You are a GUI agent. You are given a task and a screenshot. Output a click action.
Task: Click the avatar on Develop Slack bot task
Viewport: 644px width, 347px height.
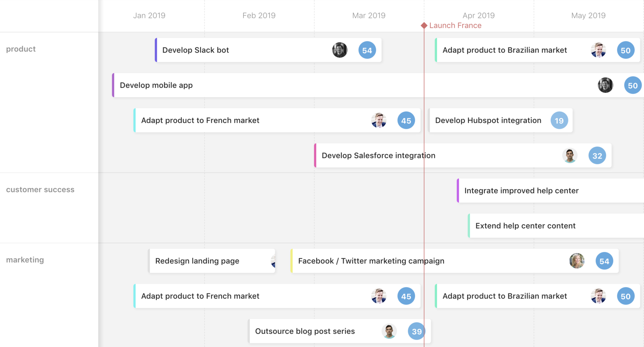coord(340,50)
